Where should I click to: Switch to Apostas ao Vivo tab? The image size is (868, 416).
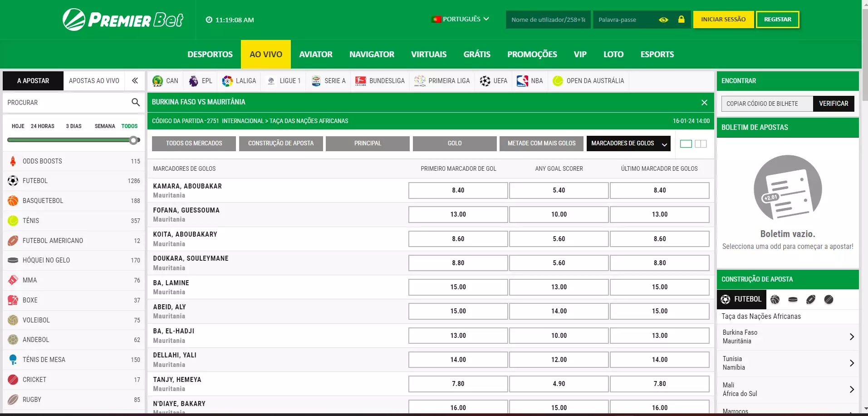click(x=94, y=81)
